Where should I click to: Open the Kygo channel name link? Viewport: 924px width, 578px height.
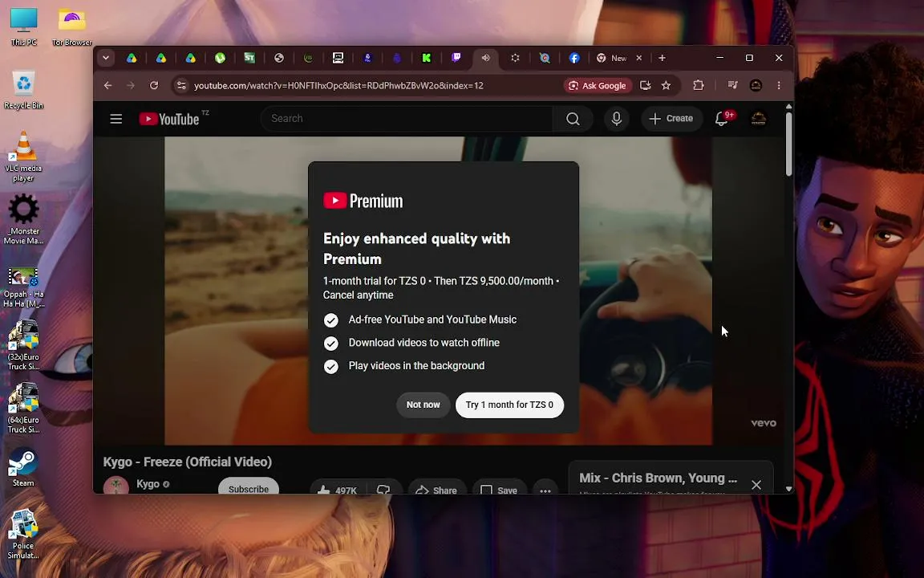tap(148, 483)
